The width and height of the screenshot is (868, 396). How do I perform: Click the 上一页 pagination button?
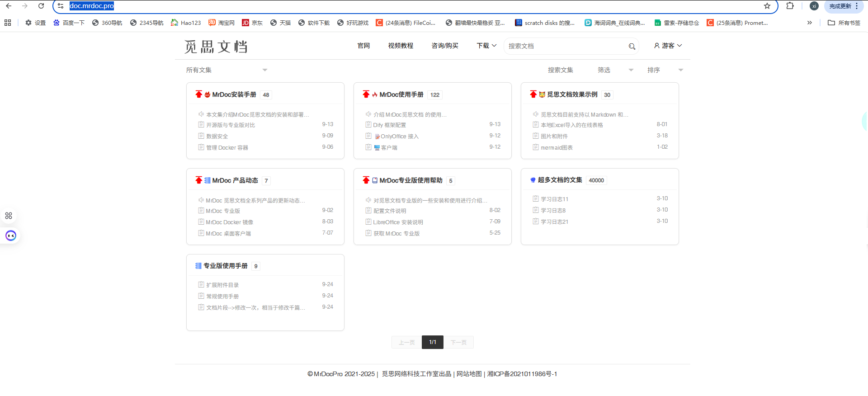[407, 342]
